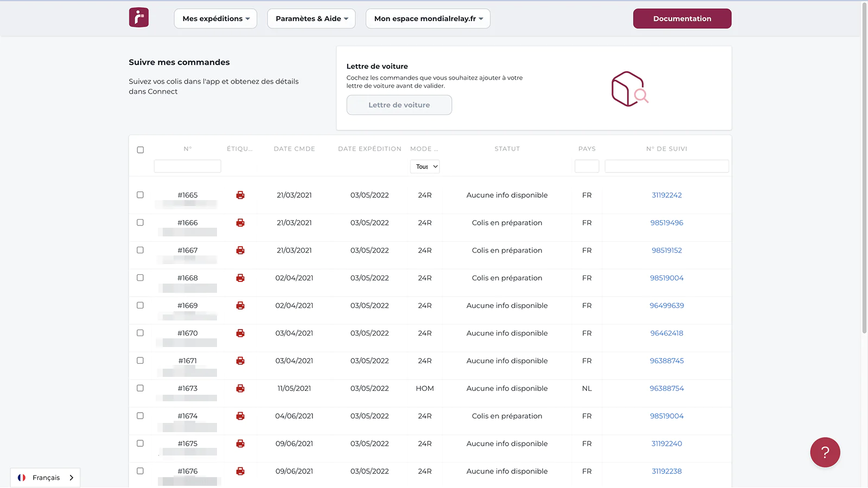Check the box for order #1665
Image resolution: width=868 pixels, height=488 pixels.
pyautogui.click(x=140, y=195)
